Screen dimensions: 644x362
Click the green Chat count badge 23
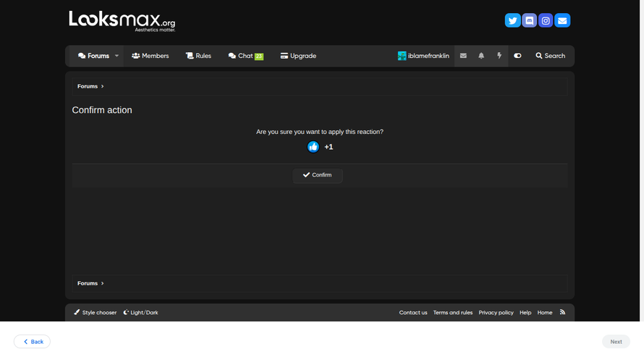259,56
